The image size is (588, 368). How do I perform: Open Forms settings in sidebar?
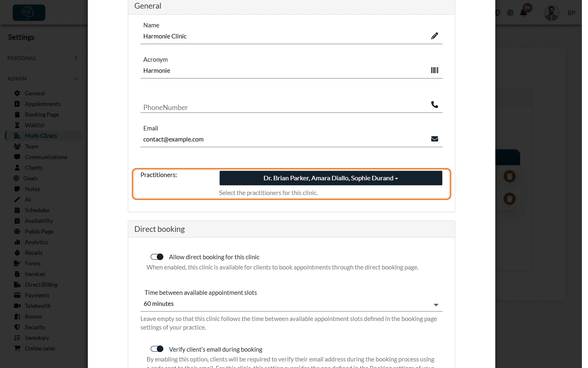click(x=33, y=263)
